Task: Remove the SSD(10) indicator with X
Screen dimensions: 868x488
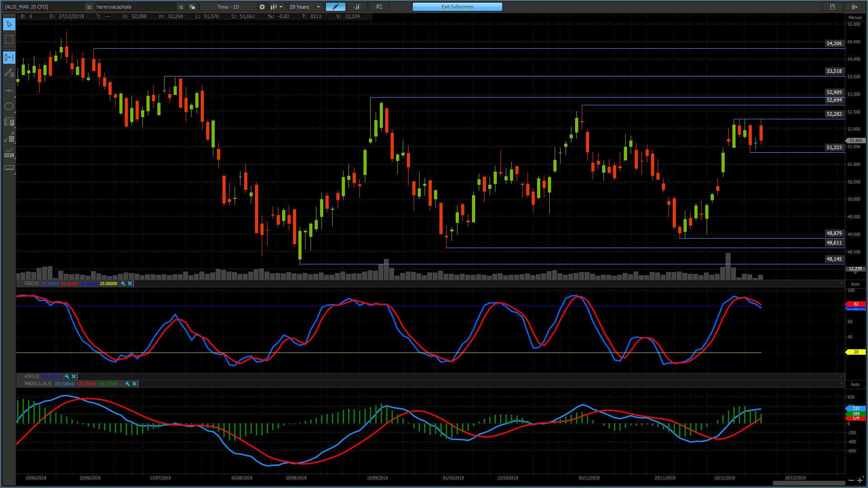Action: pyautogui.click(x=130, y=284)
